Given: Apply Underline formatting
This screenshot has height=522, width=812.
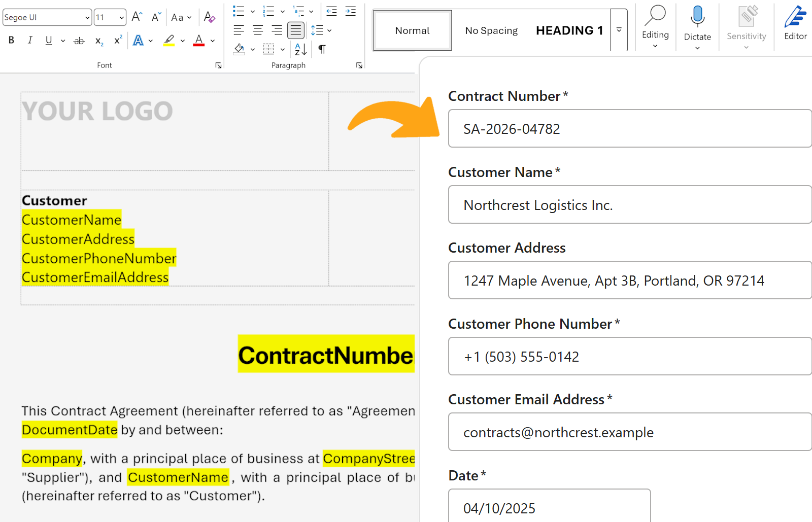Looking at the screenshot, I should [x=49, y=40].
